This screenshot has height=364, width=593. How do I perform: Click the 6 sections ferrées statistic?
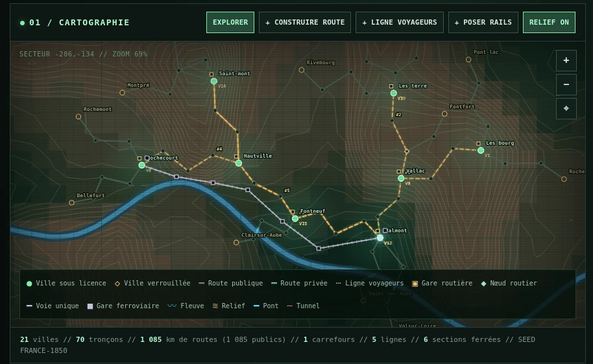(x=462, y=339)
